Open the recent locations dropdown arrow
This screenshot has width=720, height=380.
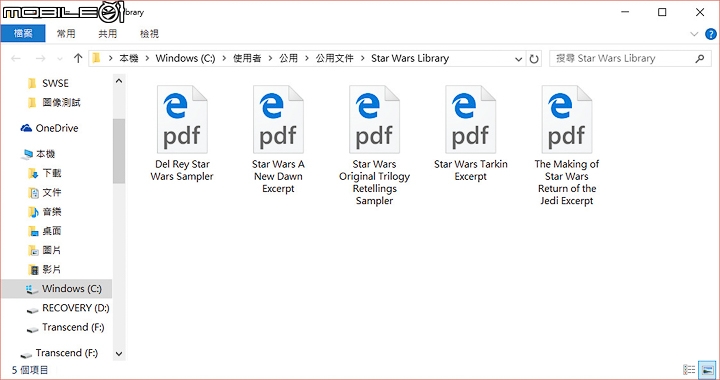pyautogui.click(x=60, y=59)
